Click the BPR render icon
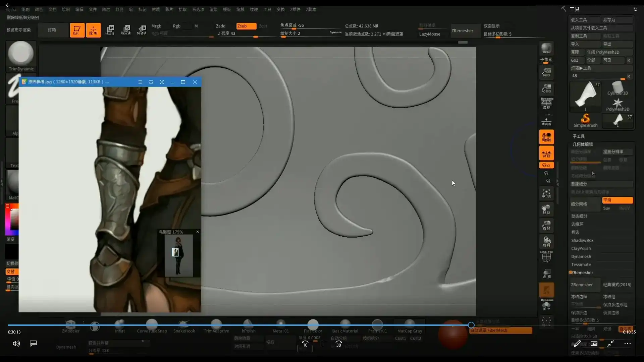 click(x=546, y=49)
